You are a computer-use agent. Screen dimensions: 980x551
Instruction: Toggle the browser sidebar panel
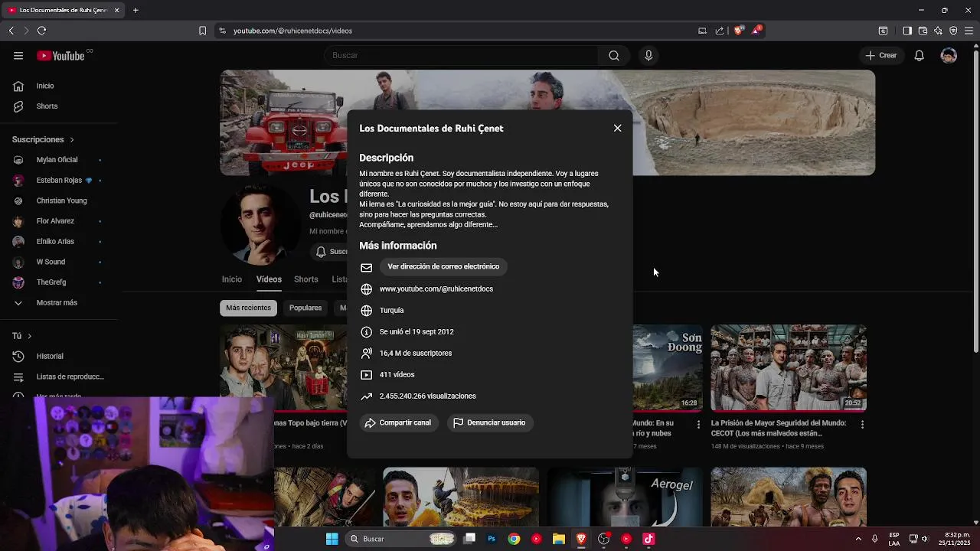click(907, 31)
